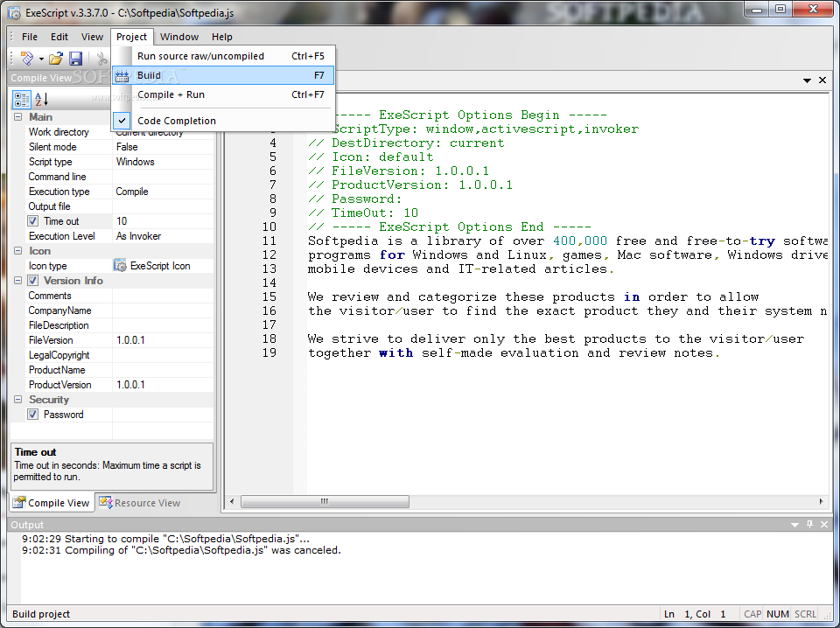Open the File menu

[x=30, y=37]
